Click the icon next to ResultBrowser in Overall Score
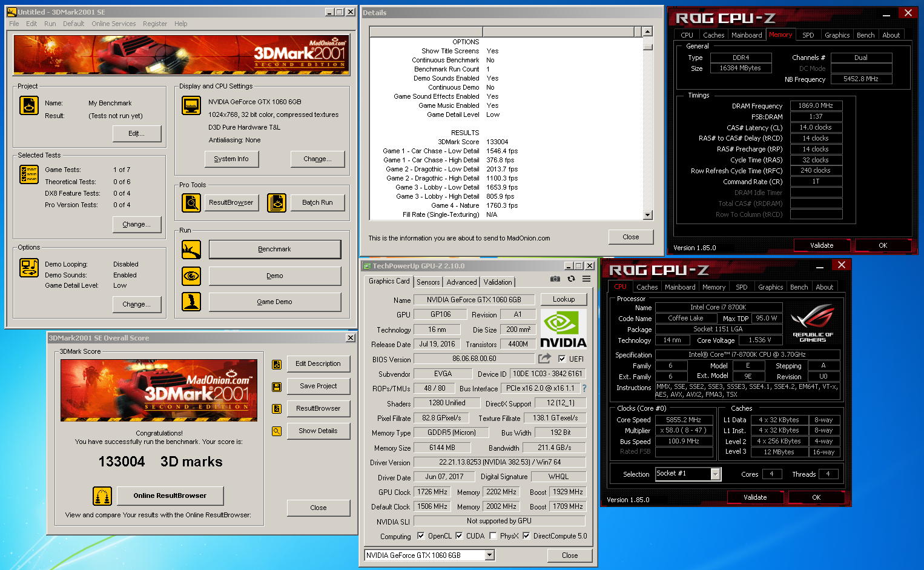 tap(277, 409)
